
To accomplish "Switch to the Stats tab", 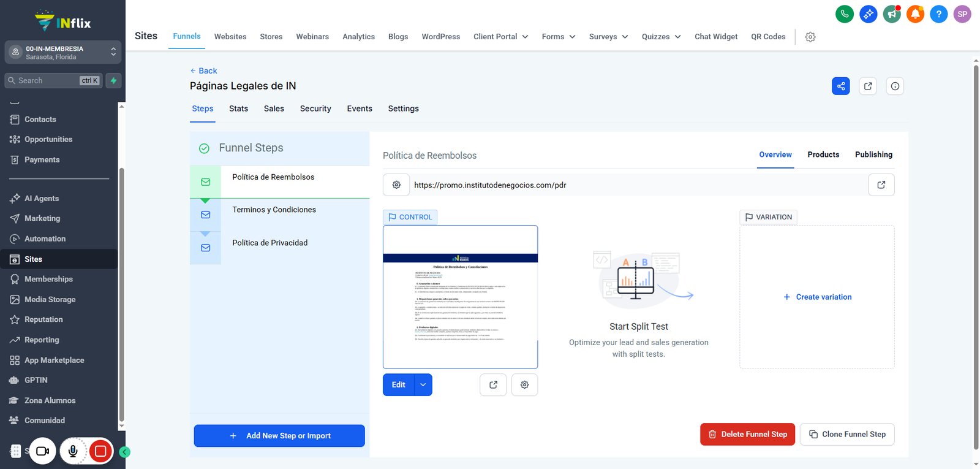I will 239,109.
